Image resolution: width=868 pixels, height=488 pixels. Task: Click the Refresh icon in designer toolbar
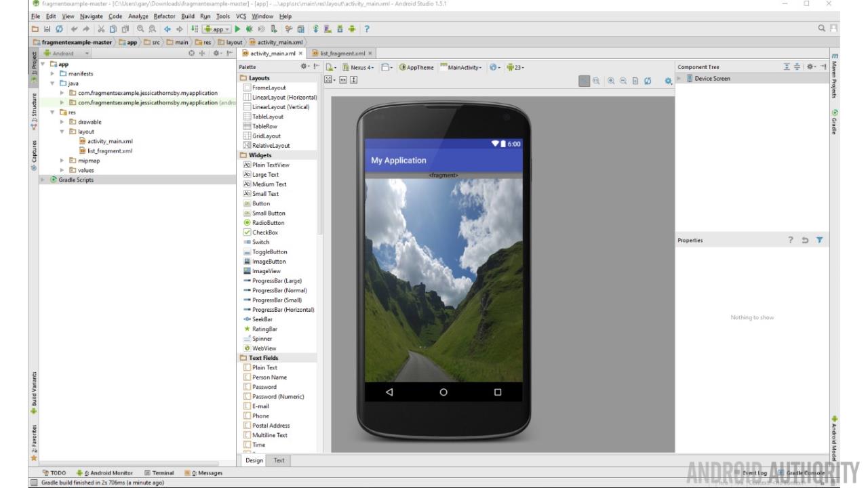pos(648,80)
